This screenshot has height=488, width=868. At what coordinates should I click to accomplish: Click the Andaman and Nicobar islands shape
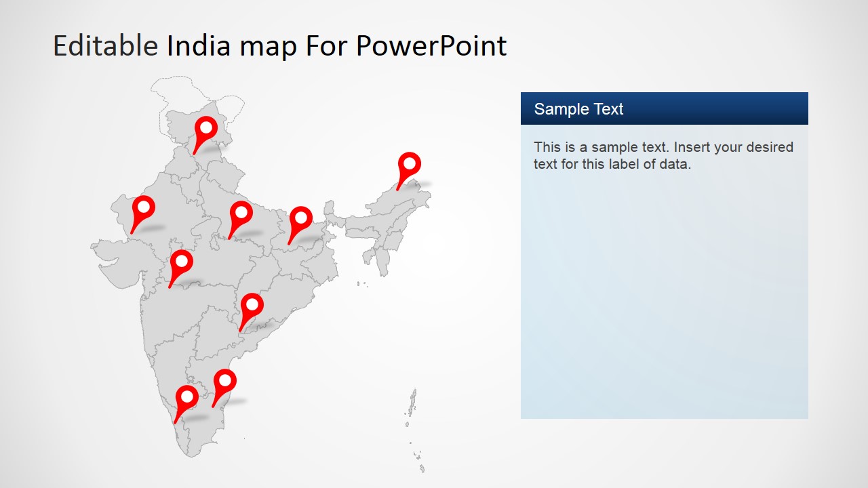(x=415, y=430)
